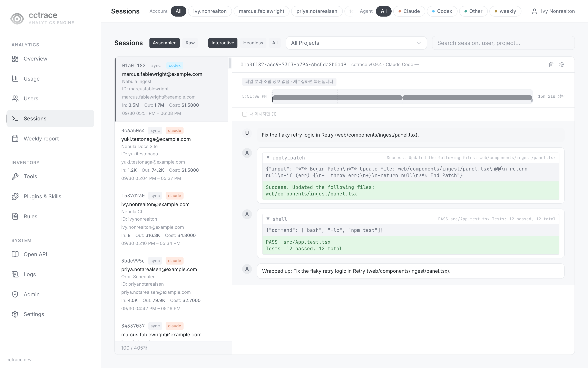Filter by agent Codex
Image resolution: width=588 pixels, height=368 pixels.
coord(442,11)
